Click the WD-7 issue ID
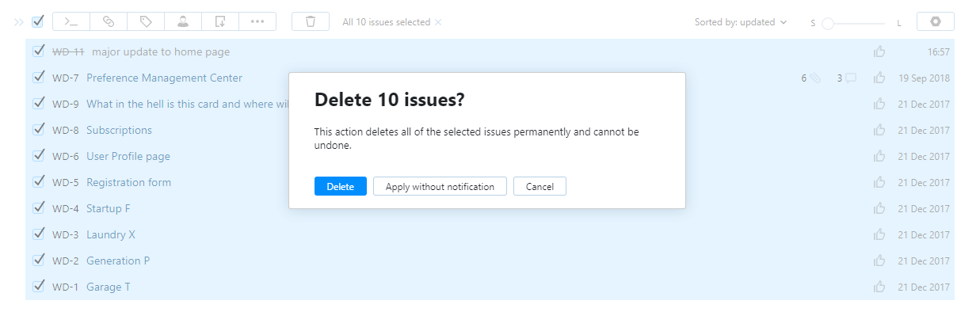Image resolution: width=980 pixels, height=312 pixels. (x=66, y=78)
